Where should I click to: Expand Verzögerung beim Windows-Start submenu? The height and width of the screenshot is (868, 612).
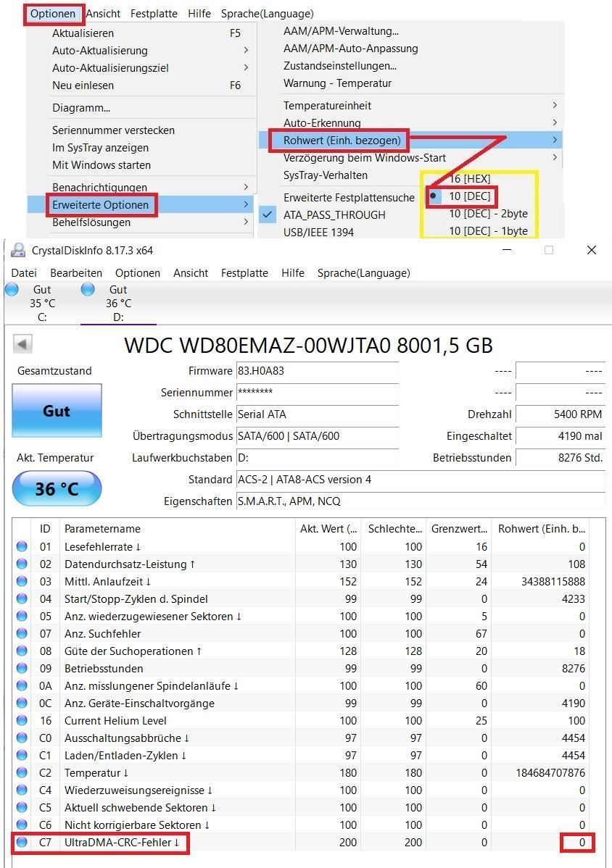[x=555, y=157]
